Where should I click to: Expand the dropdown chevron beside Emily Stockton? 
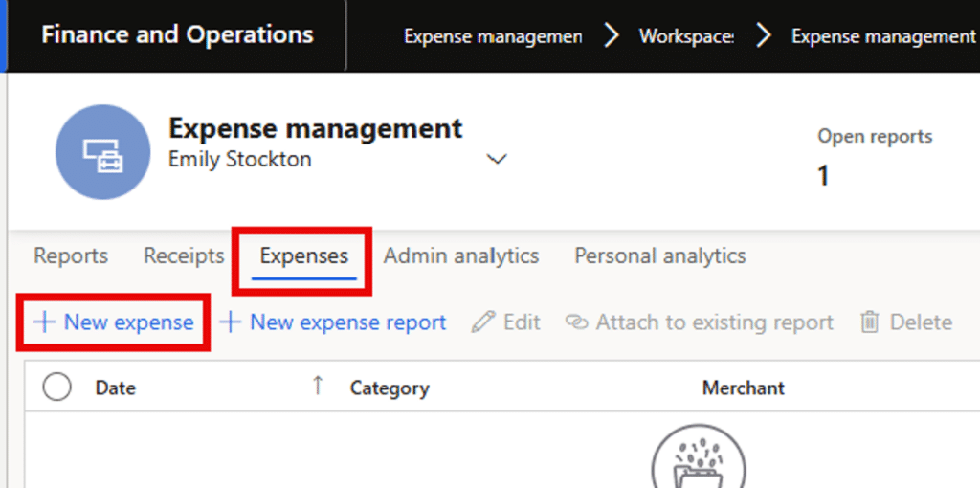[x=497, y=160]
